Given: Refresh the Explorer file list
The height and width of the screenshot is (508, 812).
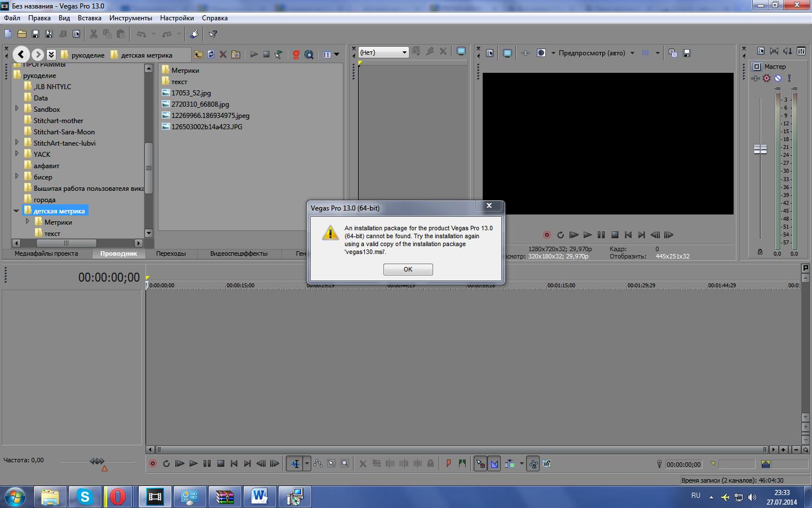Looking at the screenshot, I should click(211, 54).
